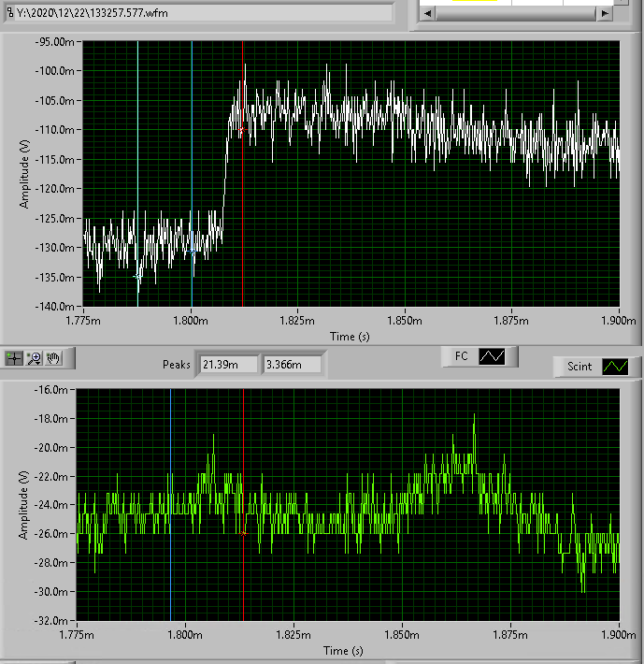Select the Peaks value 21.39m field
This screenshot has height=664, width=644.
(x=227, y=364)
